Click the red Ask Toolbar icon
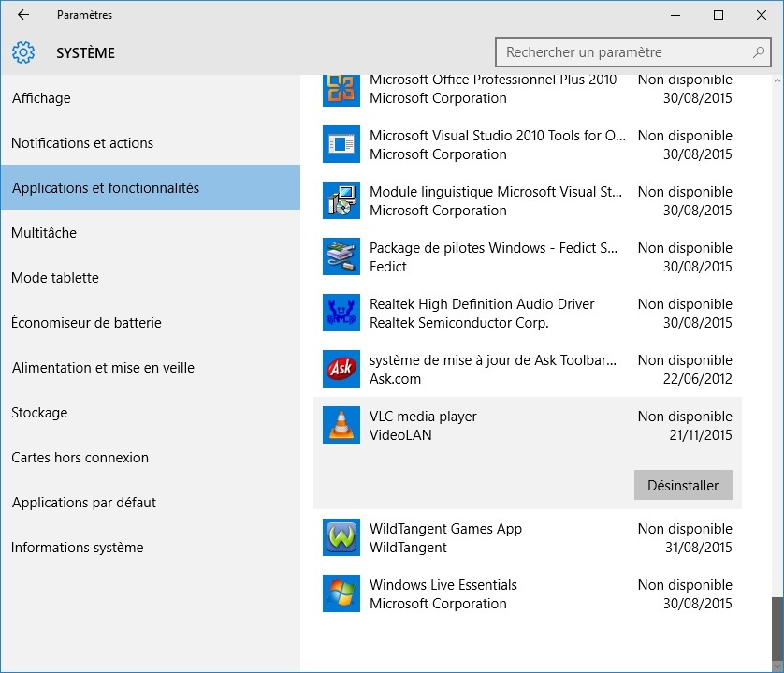Image resolution: width=784 pixels, height=673 pixels. click(341, 368)
